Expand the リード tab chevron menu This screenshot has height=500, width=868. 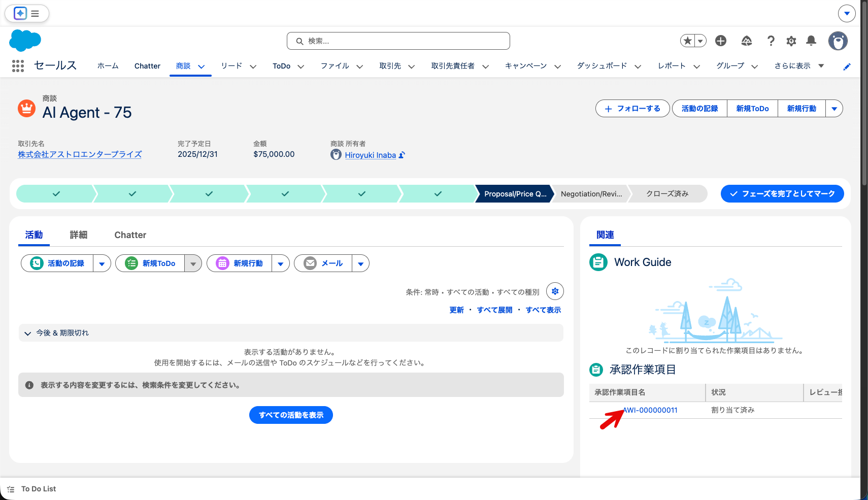click(x=253, y=66)
